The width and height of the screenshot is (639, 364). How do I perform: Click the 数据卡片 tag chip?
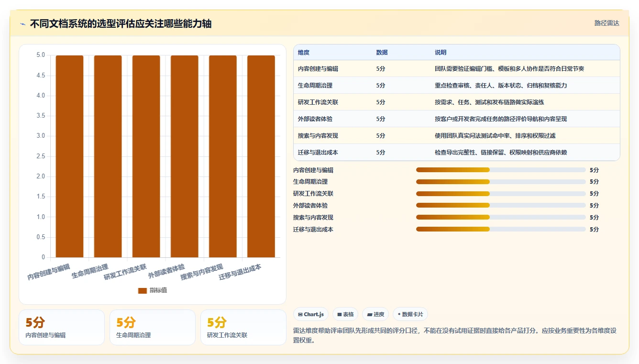410,314
